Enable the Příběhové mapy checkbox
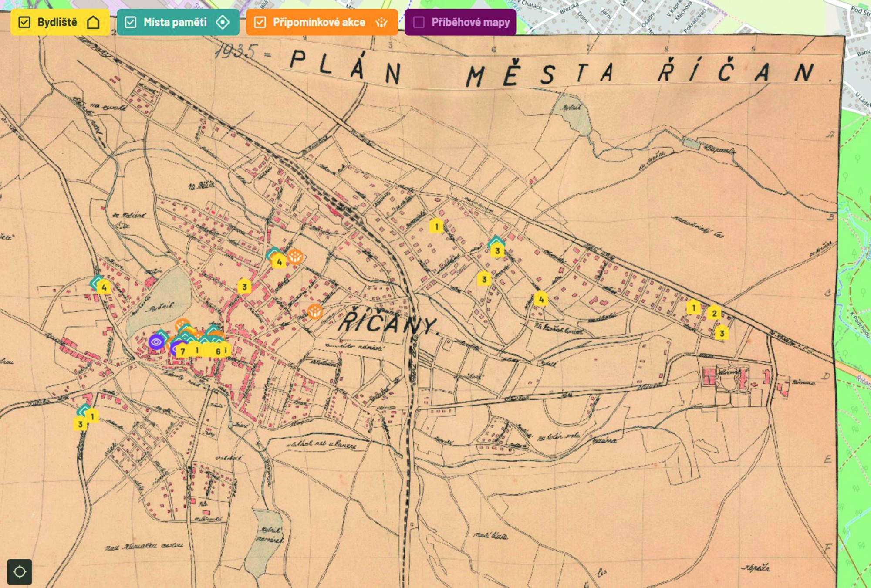The width and height of the screenshot is (871, 588). pos(419,22)
